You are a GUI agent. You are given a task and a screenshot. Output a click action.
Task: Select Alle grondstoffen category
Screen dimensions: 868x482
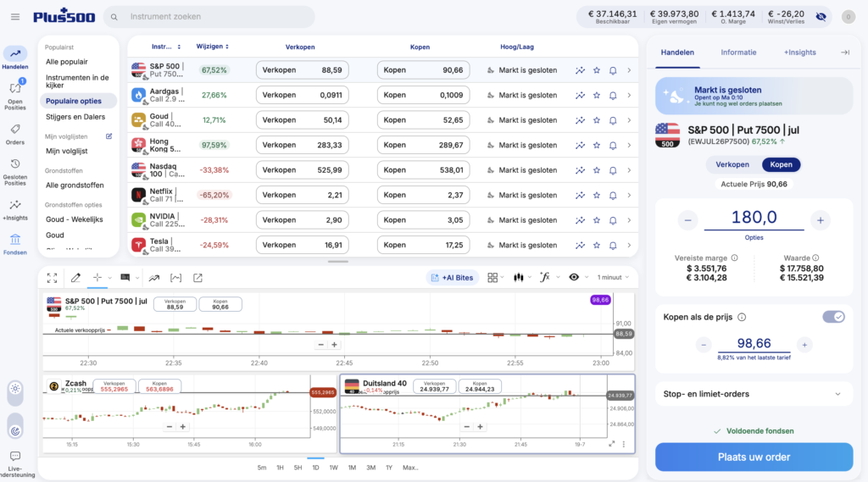[x=75, y=186]
